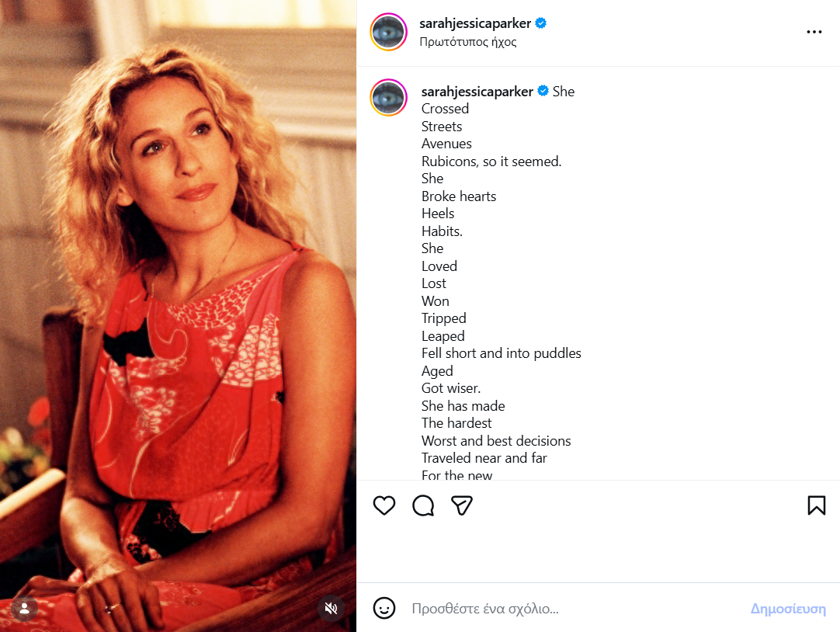Open the emoji picker for comments
The image size is (840, 632).
[384, 608]
